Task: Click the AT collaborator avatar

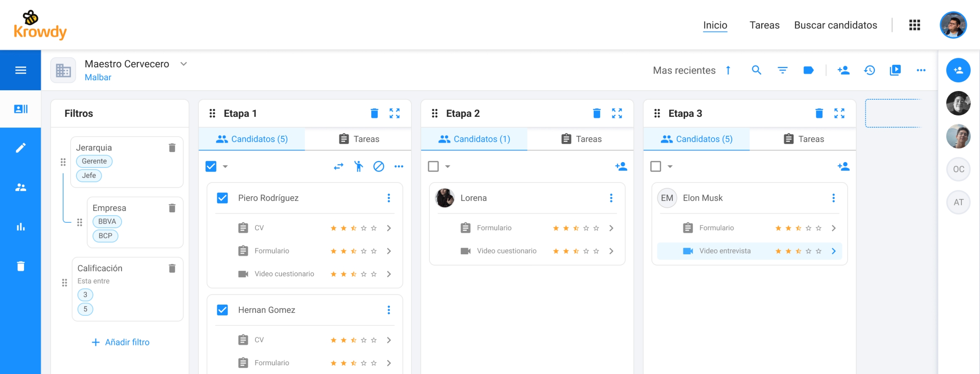Action: [958, 202]
